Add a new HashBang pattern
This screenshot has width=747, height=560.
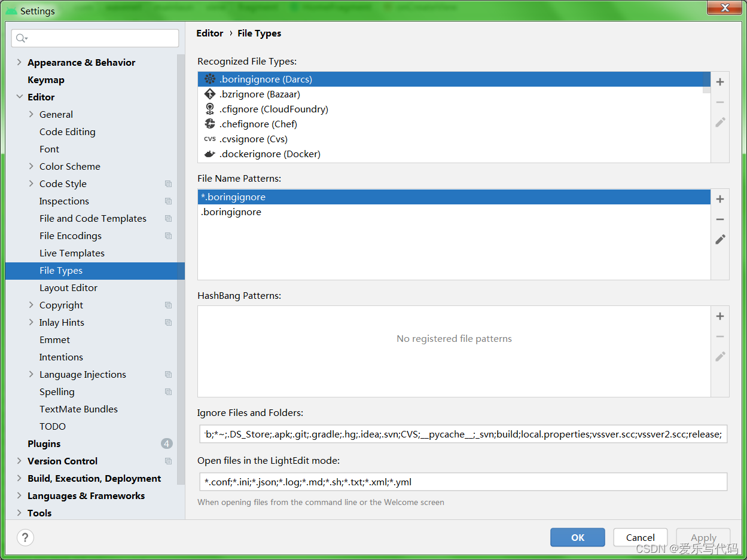click(x=720, y=316)
